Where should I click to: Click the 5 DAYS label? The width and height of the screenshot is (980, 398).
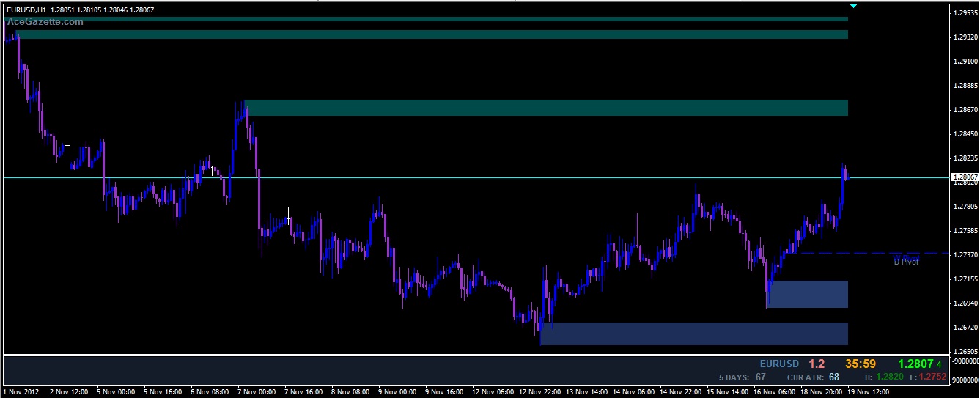734,377
